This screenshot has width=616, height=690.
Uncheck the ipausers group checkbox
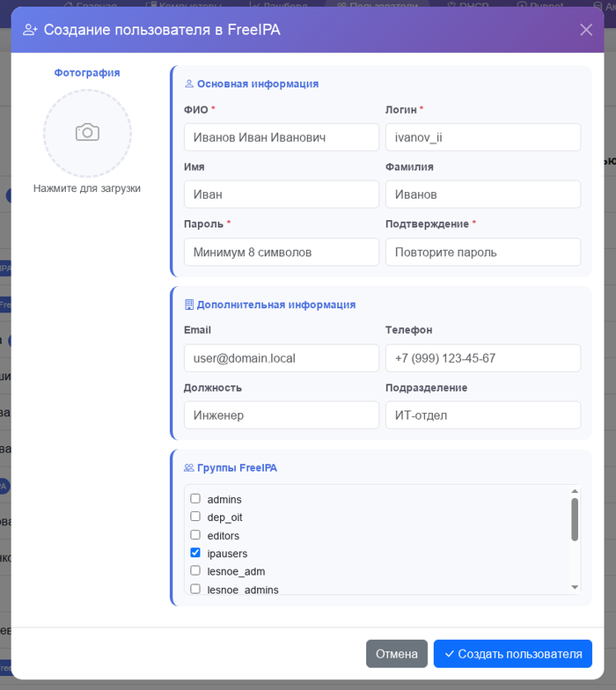click(x=195, y=553)
